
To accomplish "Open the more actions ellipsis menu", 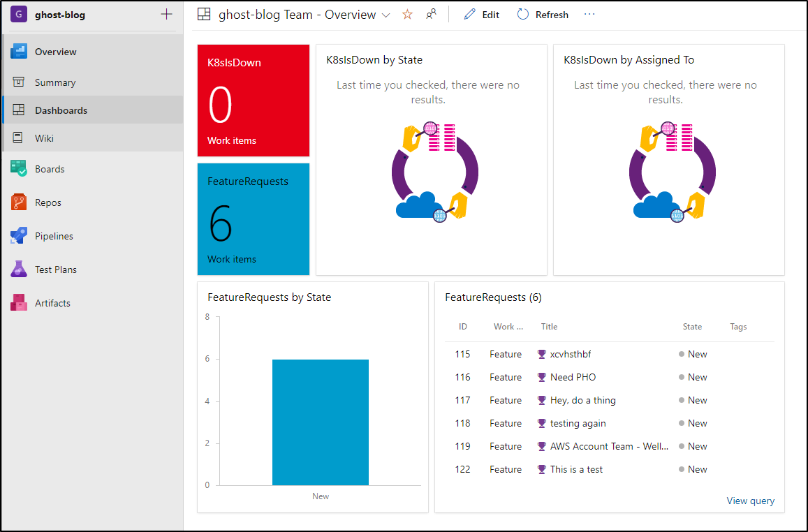I will click(x=589, y=15).
